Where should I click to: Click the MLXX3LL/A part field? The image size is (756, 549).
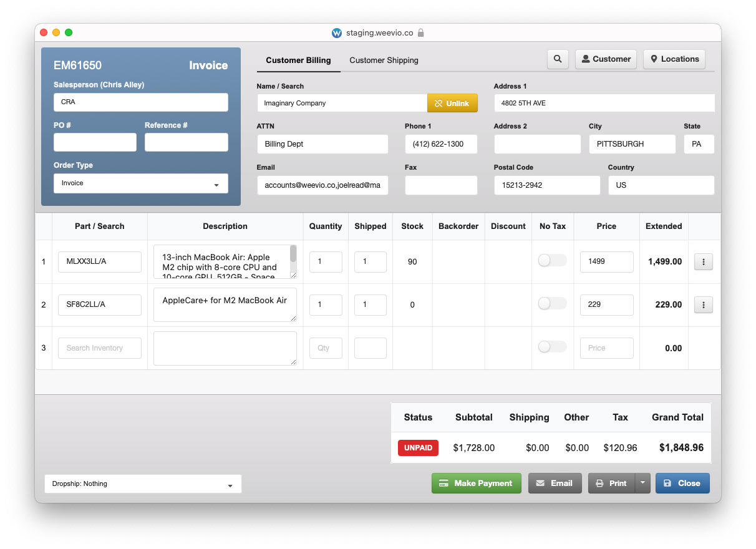pyautogui.click(x=100, y=261)
